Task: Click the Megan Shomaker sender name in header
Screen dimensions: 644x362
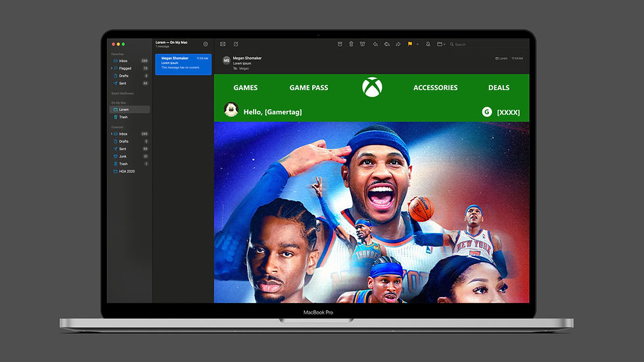Action: tap(247, 58)
